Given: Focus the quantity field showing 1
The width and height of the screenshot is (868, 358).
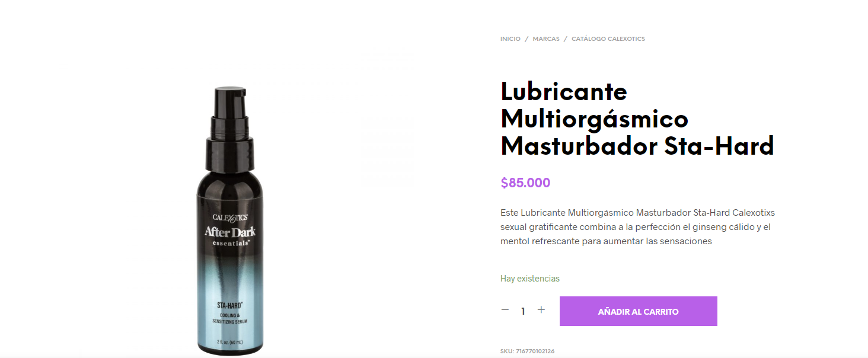Looking at the screenshot, I should coord(523,311).
